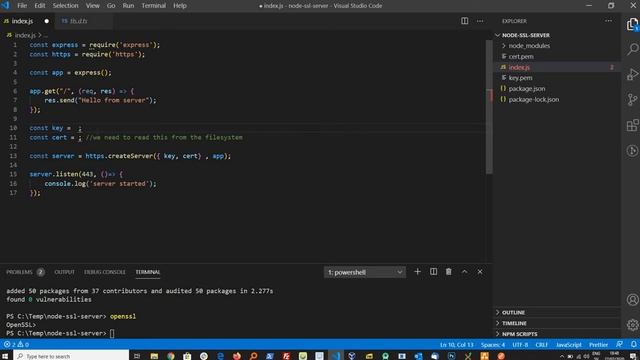640x360 pixels.
Task: Create a new terminal with plus icon
Action: point(417,272)
